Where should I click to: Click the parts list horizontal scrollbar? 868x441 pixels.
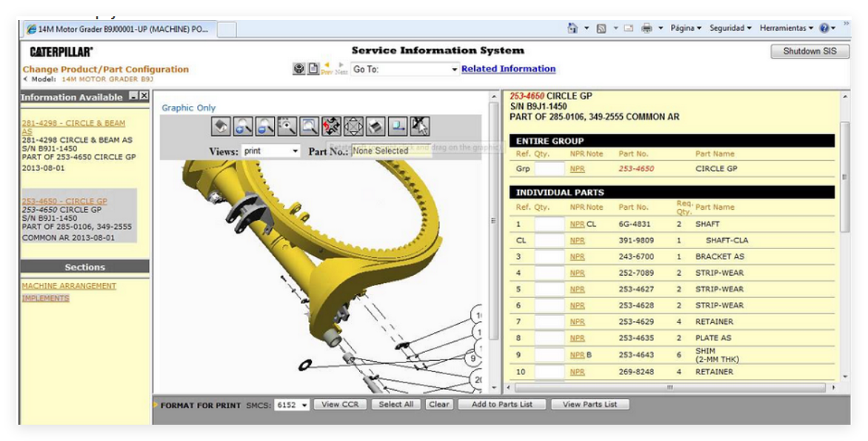670,388
